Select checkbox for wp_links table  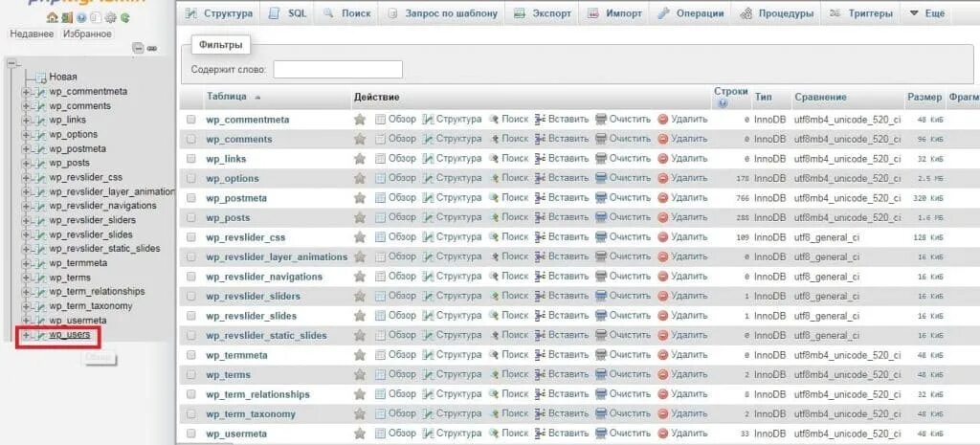click(191, 159)
